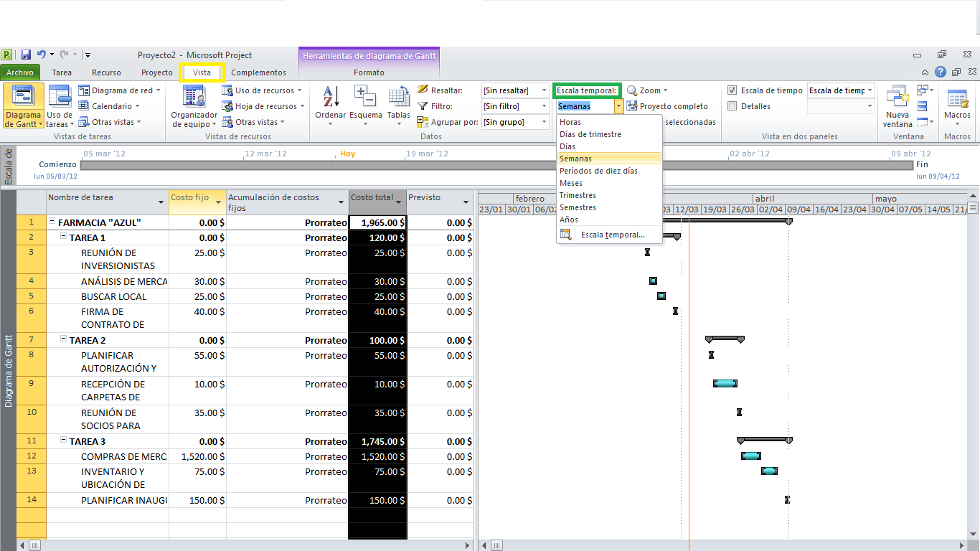
Task: Open the Sin resaltar dropdown
Action: tap(544, 90)
